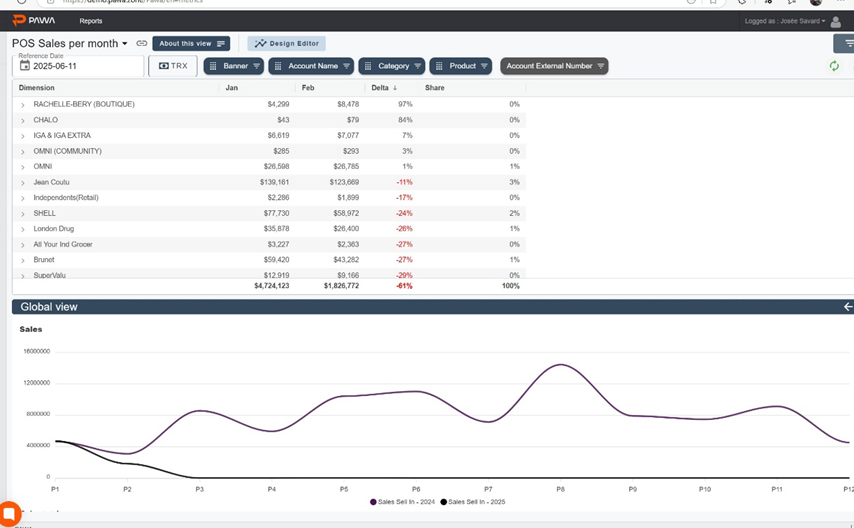Expand the CHALO row

(x=23, y=120)
